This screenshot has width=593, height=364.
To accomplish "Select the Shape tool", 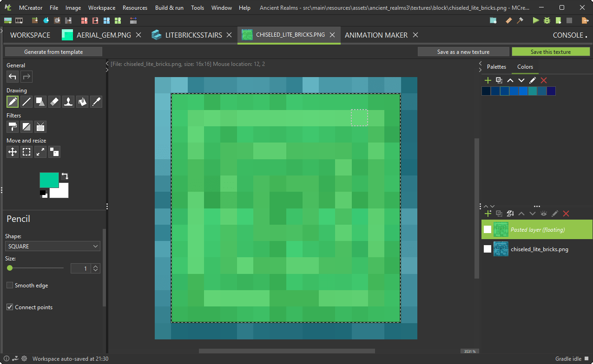I will pos(40,102).
